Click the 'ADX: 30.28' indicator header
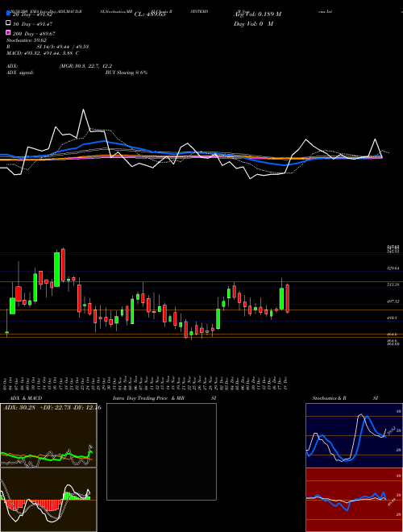403x532 pixels. coord(20,408)
